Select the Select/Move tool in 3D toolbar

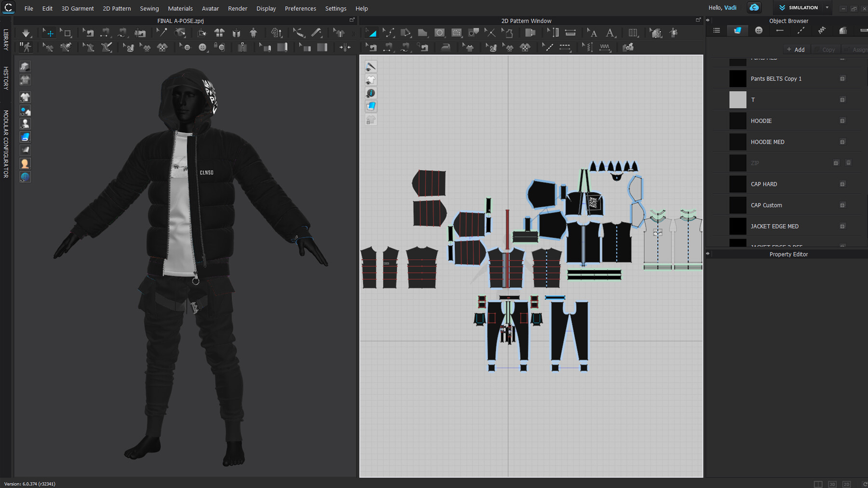[48, 33]
